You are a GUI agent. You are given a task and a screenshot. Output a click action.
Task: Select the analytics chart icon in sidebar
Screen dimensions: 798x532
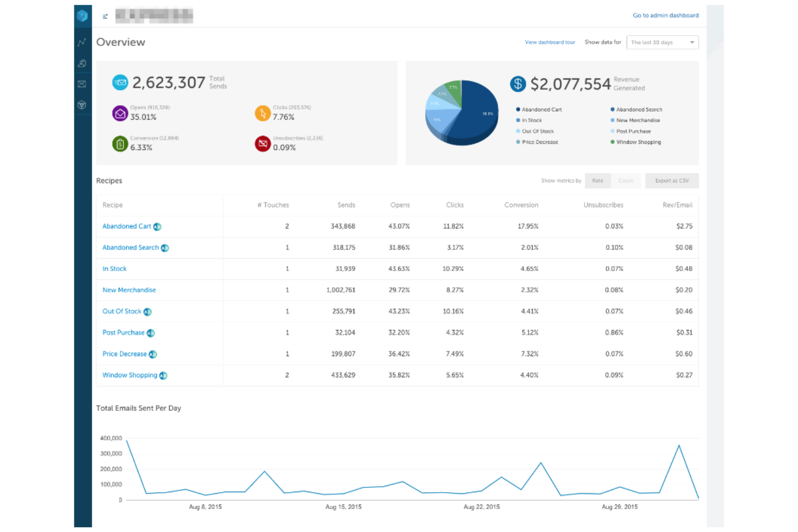[81, 42]
